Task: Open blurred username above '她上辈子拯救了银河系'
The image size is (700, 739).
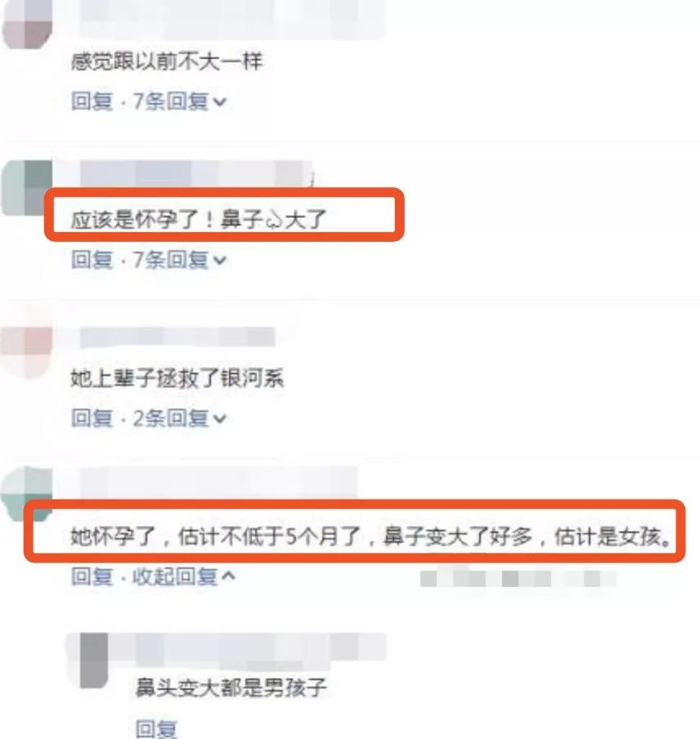Action: coord(177,337)
